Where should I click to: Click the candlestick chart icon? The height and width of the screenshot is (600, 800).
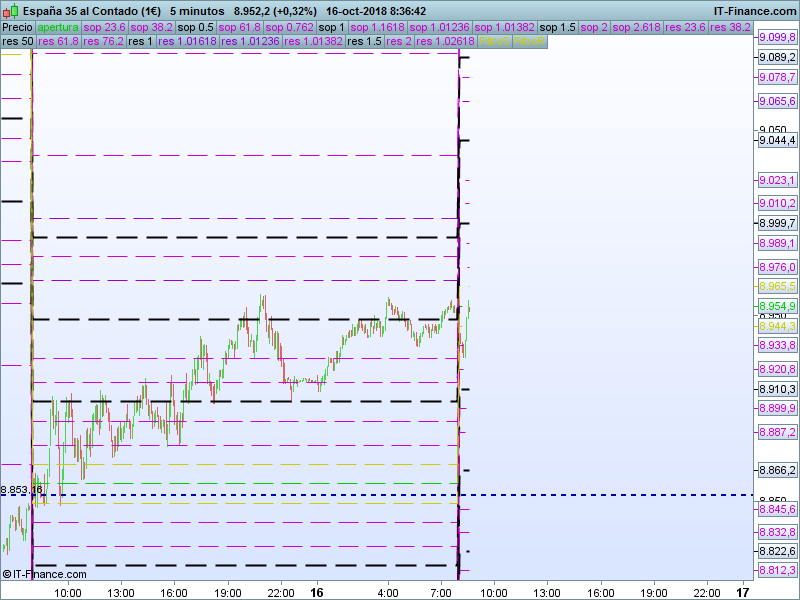click(x=11, y=11)
